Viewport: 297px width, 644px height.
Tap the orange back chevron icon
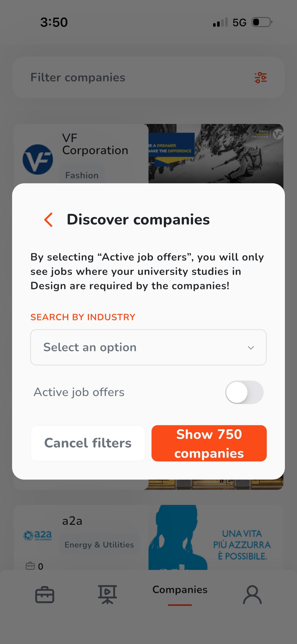pos(49,219)
